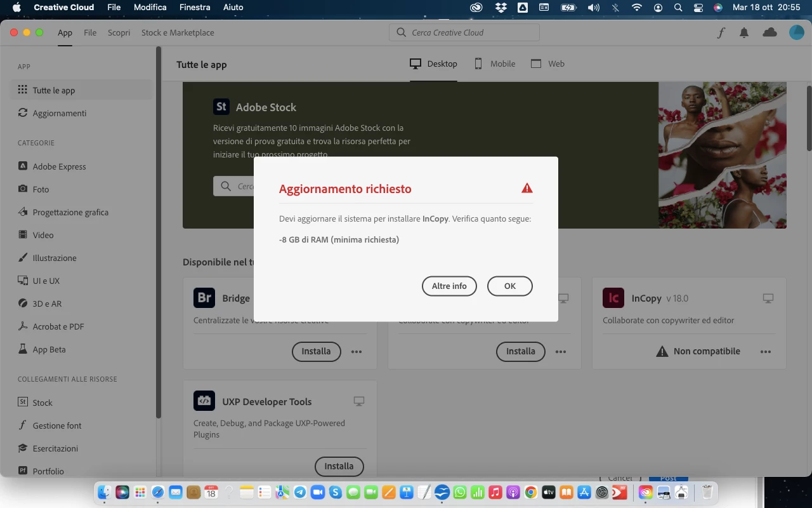Select the Illustrazione brush icon

23,258
